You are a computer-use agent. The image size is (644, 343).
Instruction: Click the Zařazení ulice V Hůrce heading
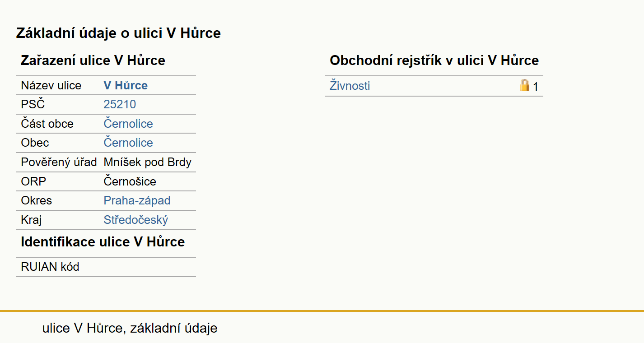point(93,60)
